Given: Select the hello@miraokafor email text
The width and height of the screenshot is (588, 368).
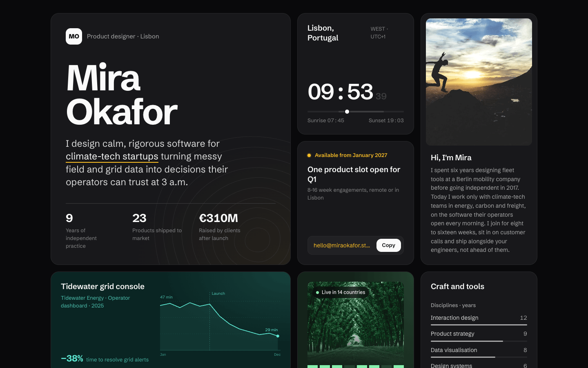Looking at the screenshot, I should pos(342,245).
